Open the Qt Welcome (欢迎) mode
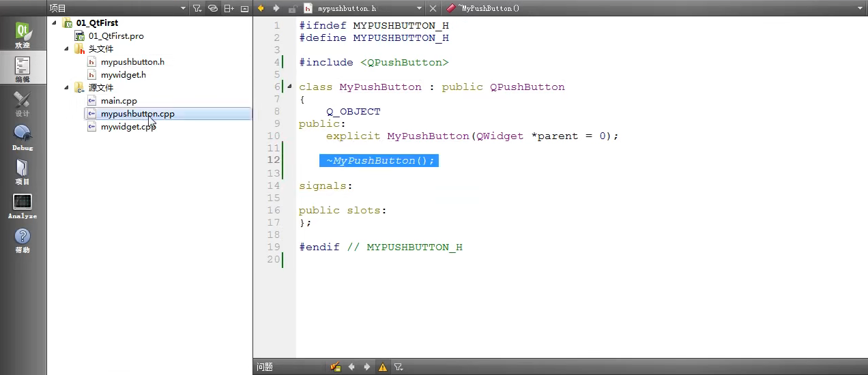The height and width of the screenshot is (375, 868). (23, 35)
